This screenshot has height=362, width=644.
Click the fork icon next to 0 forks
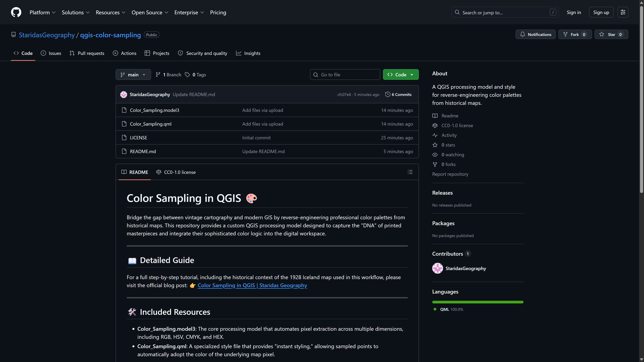point(435,164)
